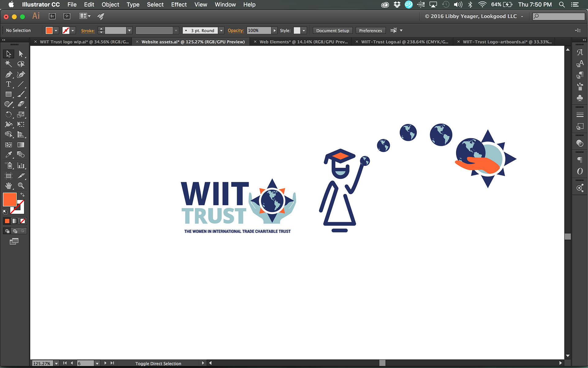The width and height of the screenshot is (588, 368).
Task: Switch to Draw Behind mode
Action: (x=15, y=231)
